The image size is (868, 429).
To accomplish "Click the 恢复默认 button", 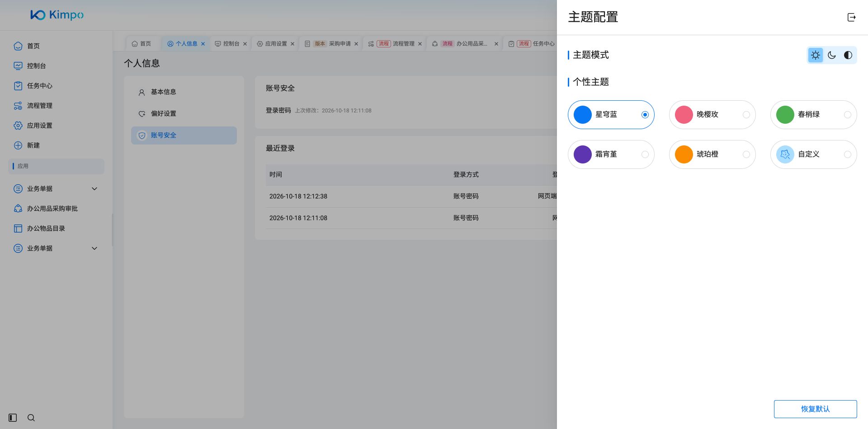I will click(815, 409).
